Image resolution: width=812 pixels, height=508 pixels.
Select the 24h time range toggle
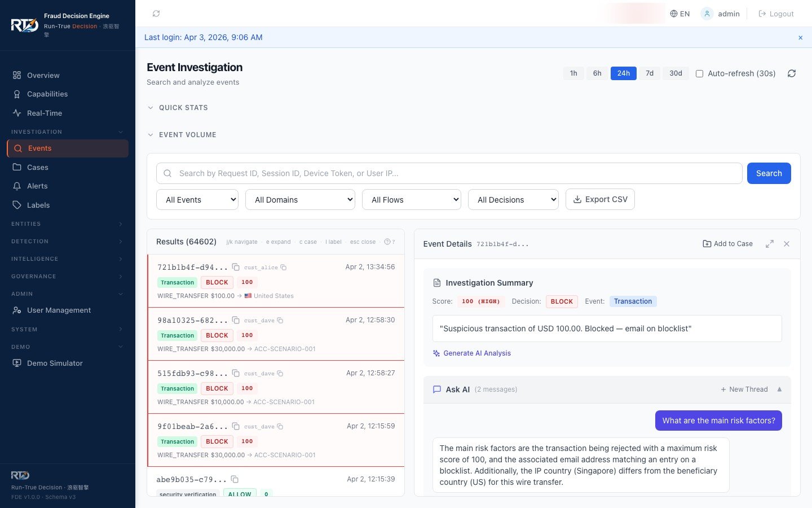point(623,73)
